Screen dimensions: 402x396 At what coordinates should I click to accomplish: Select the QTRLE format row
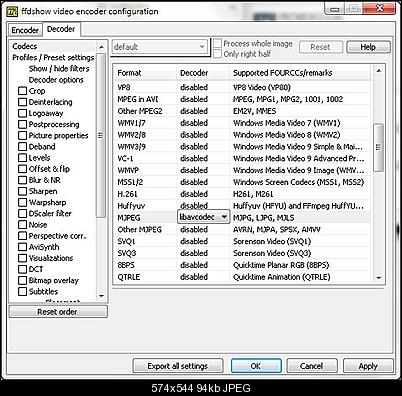(x=243, y=277)
